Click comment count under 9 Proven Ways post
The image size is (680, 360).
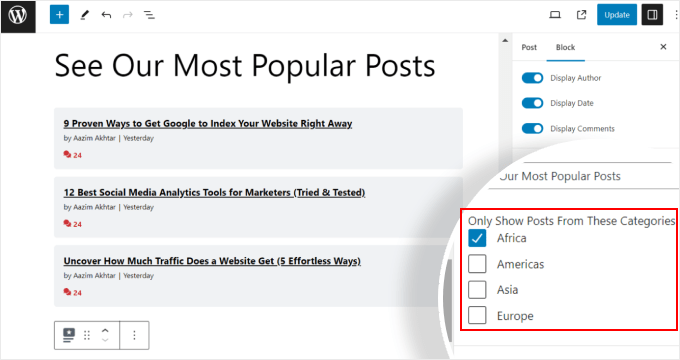point(72,155)
